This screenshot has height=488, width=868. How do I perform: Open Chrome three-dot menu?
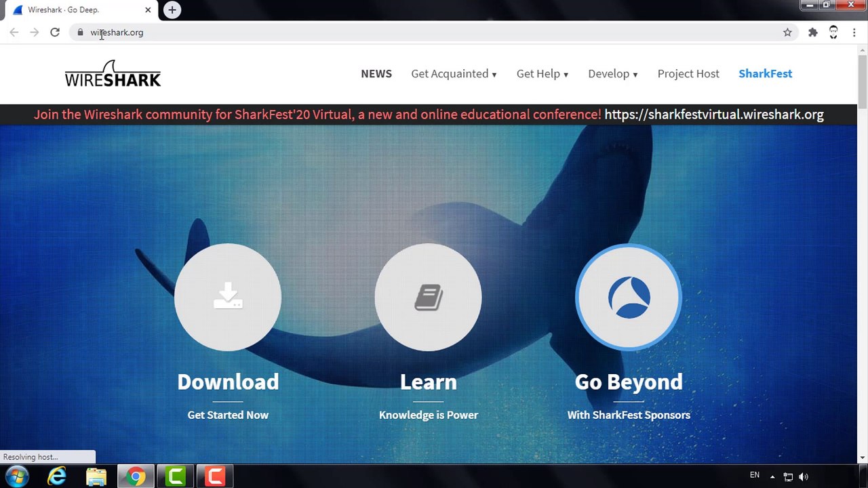pyautogui.click(x=854, y=32)
